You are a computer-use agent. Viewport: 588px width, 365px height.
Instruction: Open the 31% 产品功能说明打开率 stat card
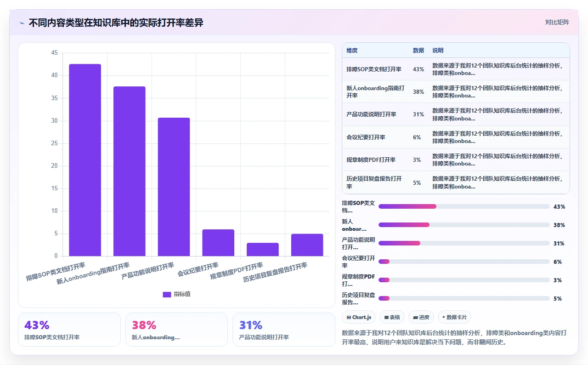pyautogui.click(x=284, y=330)
